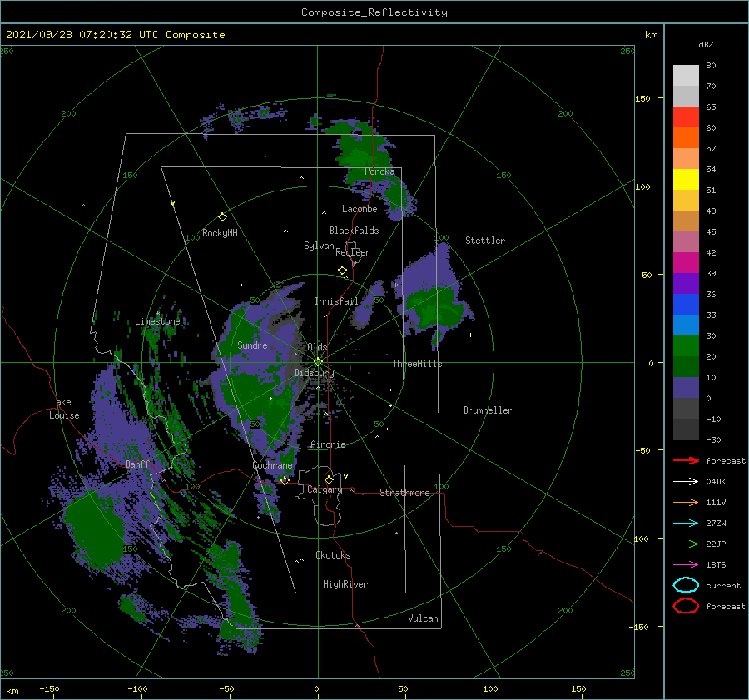Click the Strathmore label
Image resolution: width=749 pixels, height=700 pixels.
pos(404,493)
